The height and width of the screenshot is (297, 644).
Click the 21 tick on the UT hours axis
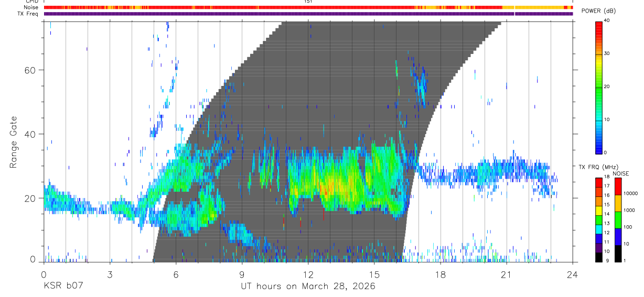tap(507, 274)
